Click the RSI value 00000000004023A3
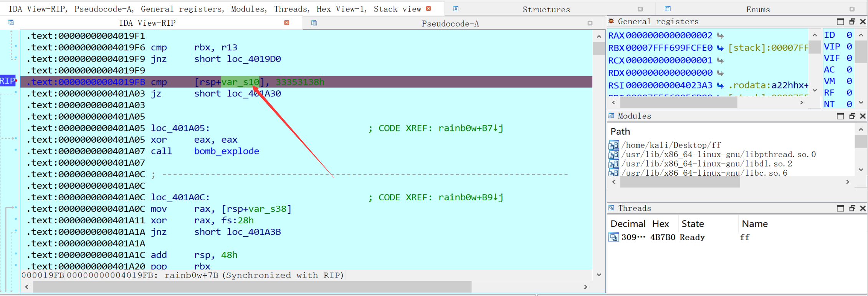 (x=669, y=85)
